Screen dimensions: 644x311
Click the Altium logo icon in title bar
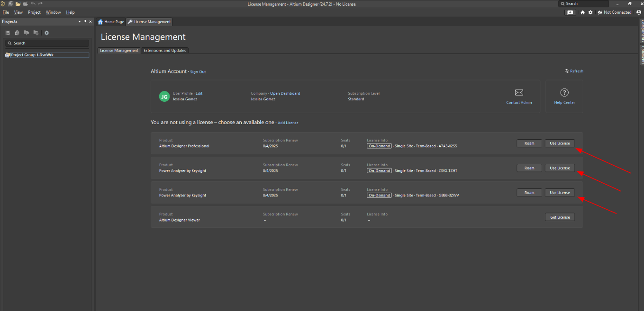coord(3,4)
